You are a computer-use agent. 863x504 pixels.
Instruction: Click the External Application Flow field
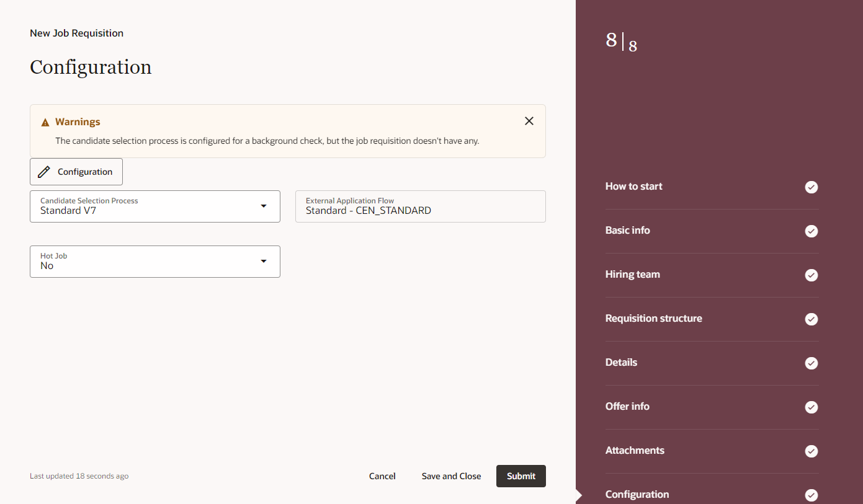pyautogui.click(x=420, y=206)
